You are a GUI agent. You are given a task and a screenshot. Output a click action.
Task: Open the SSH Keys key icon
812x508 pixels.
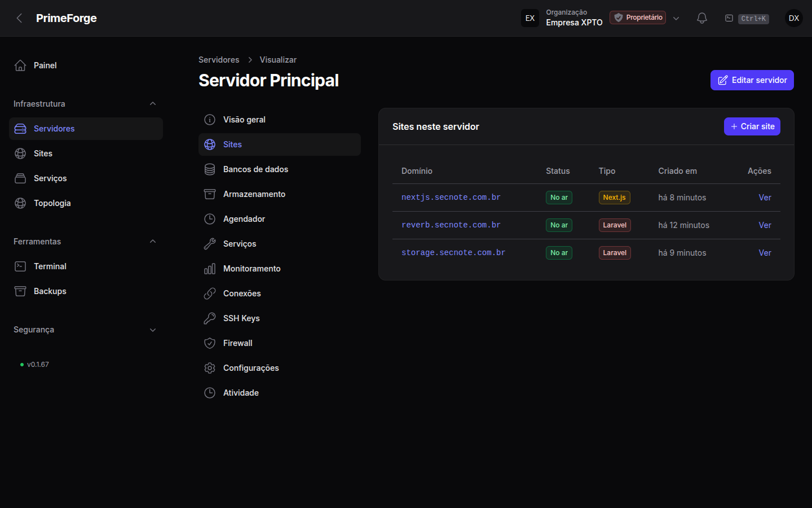click(210, 318)
